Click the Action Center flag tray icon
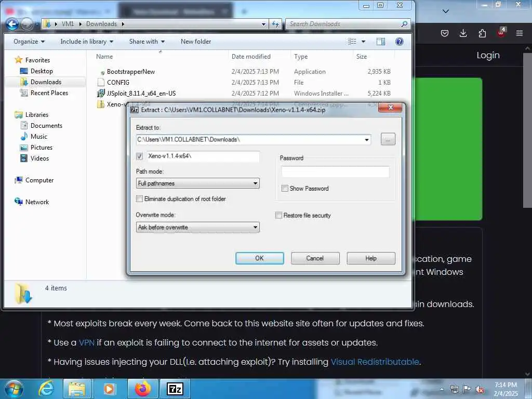Viewport: 532px width, 399px height. (467, 389)
